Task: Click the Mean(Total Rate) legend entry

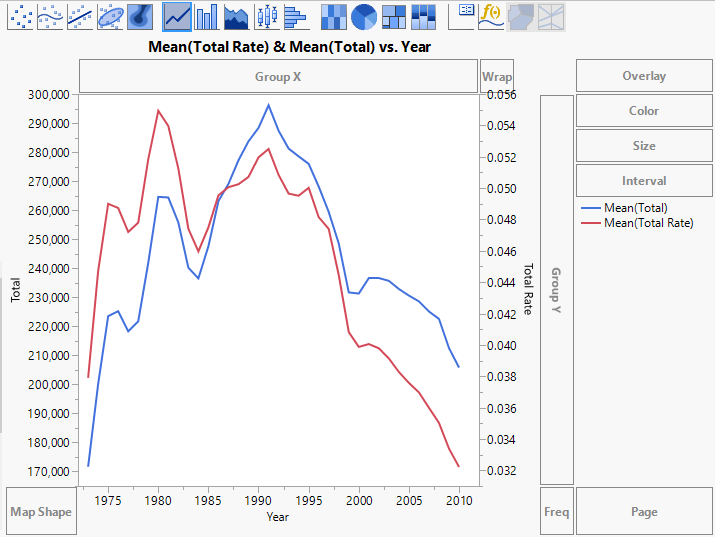Action: coord(648,223)
